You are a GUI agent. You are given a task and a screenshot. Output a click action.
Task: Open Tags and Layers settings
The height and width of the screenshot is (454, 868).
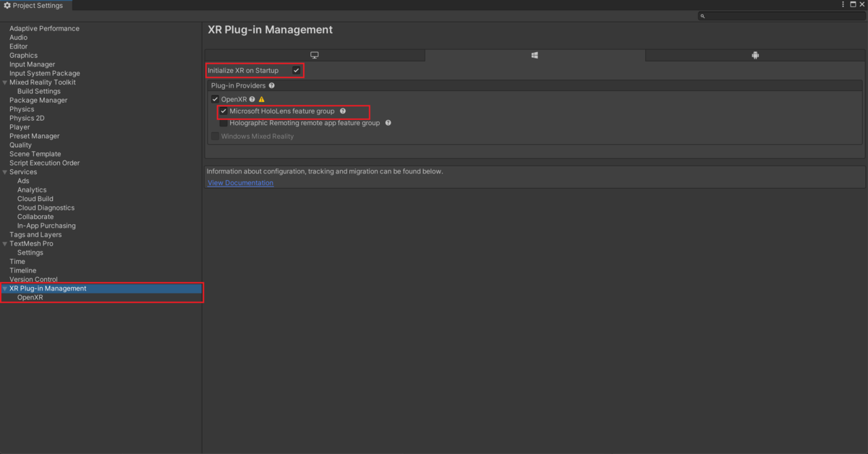click(x=35, y=235)
